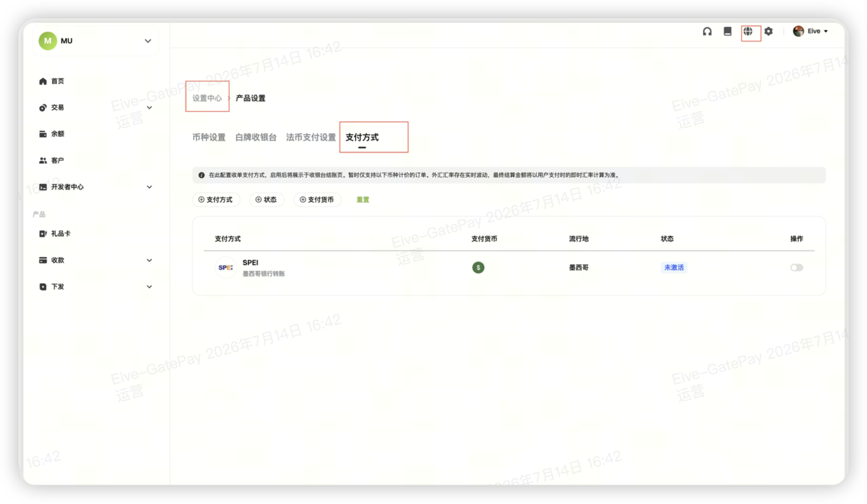Expand the 收款 sidebar section
This screenshot has width=867, height=504.
coord(95,260)
